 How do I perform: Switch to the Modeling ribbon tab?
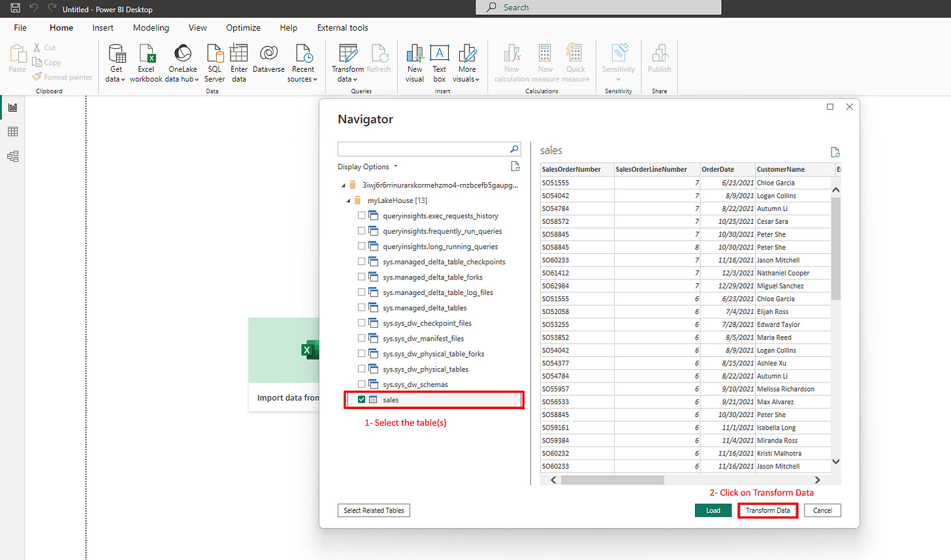[151, 27]
